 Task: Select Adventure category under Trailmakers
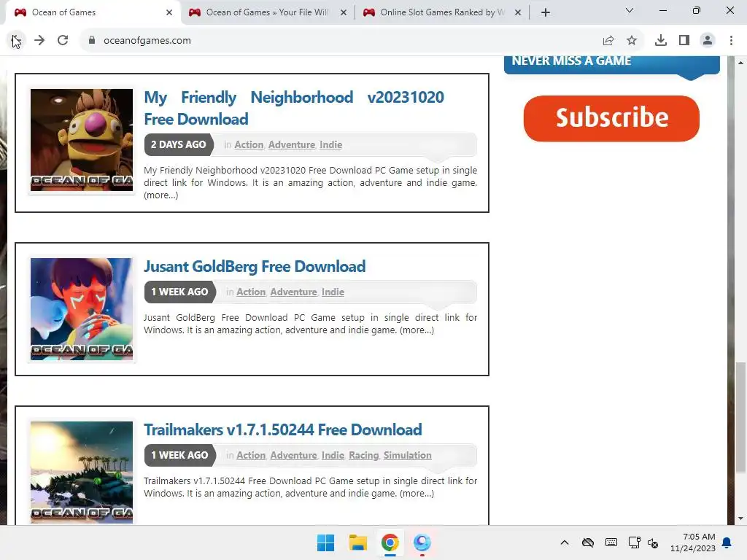tap(293, 455)
